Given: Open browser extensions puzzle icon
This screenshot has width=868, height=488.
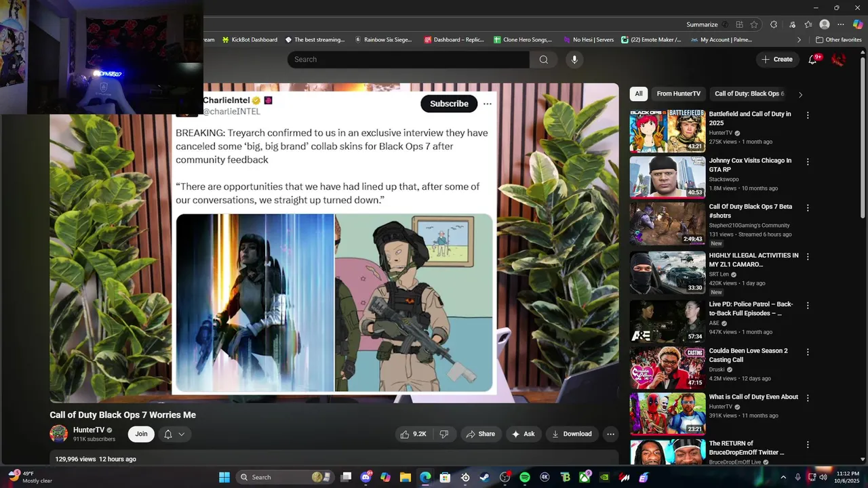Looking at the screenshot, I should click(x=774, y=24).
